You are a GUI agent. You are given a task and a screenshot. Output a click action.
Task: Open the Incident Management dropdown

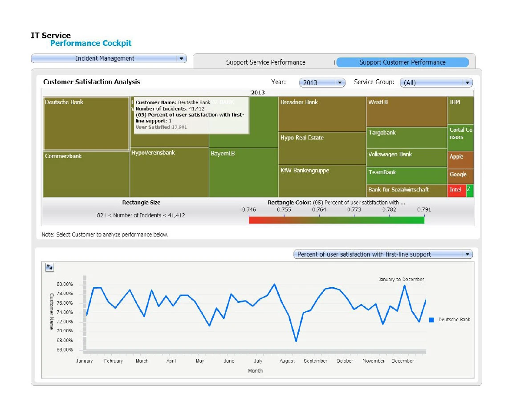pyautogui.click(x=109, y=58)
